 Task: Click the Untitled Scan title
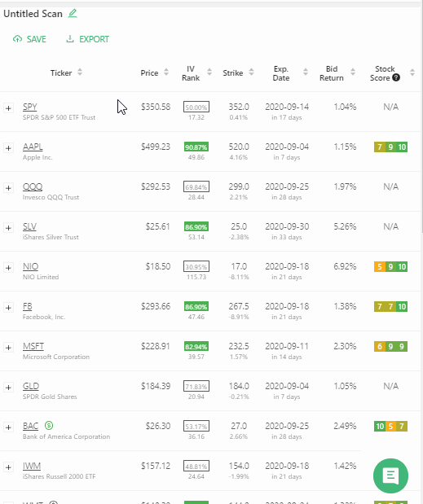click(x=33, y=14)
